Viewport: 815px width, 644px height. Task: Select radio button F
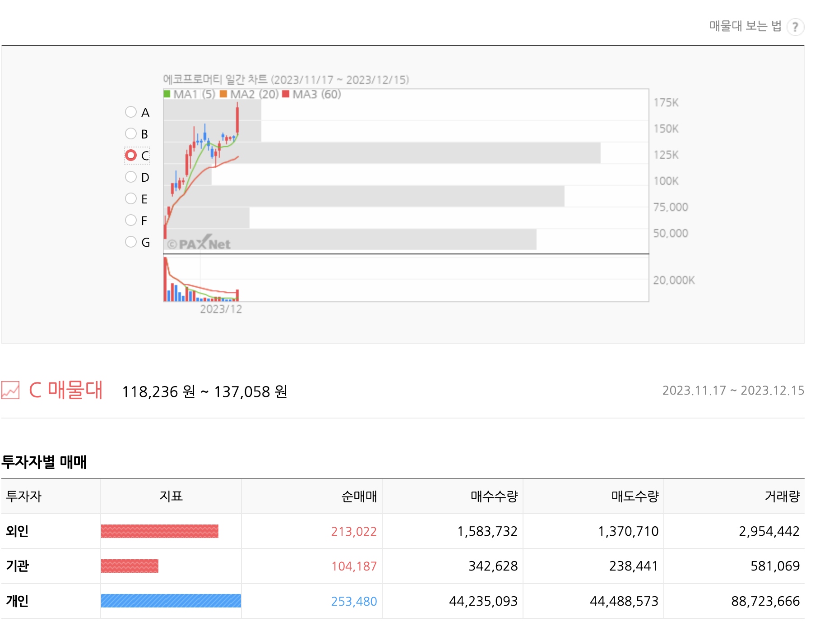click(x=131, y=221)
